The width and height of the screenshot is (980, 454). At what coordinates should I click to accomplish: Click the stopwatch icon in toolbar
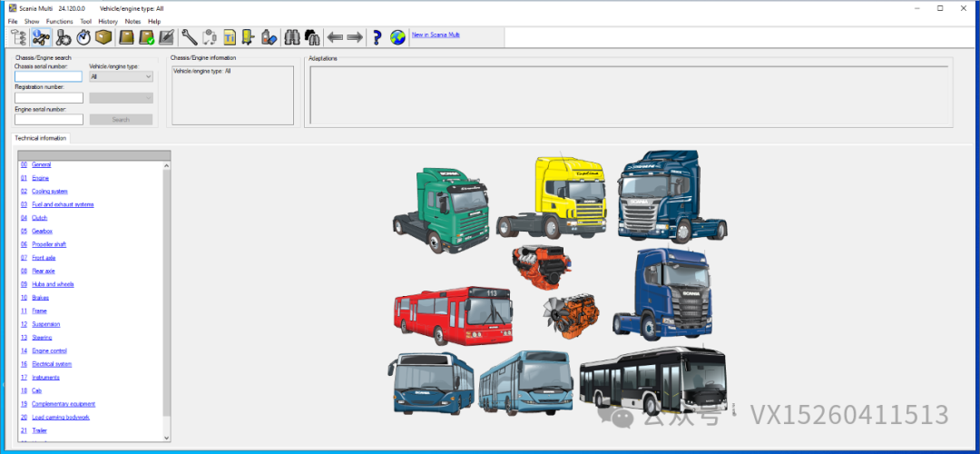83,37
